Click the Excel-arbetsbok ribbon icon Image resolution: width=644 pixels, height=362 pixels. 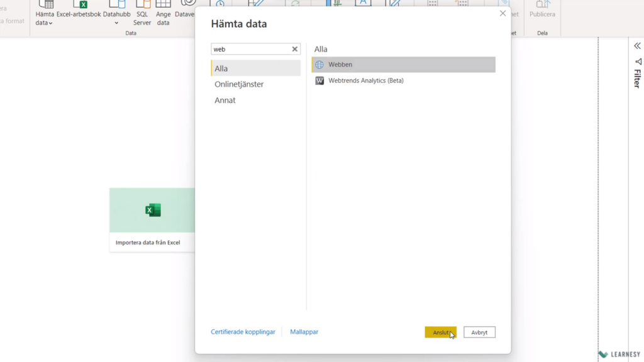point(80,5)
